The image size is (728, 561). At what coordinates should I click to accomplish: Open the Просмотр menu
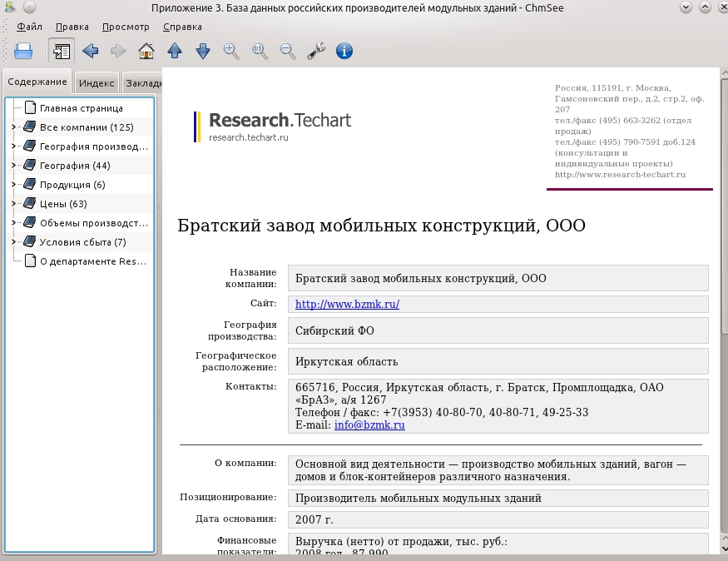point(126,27)
